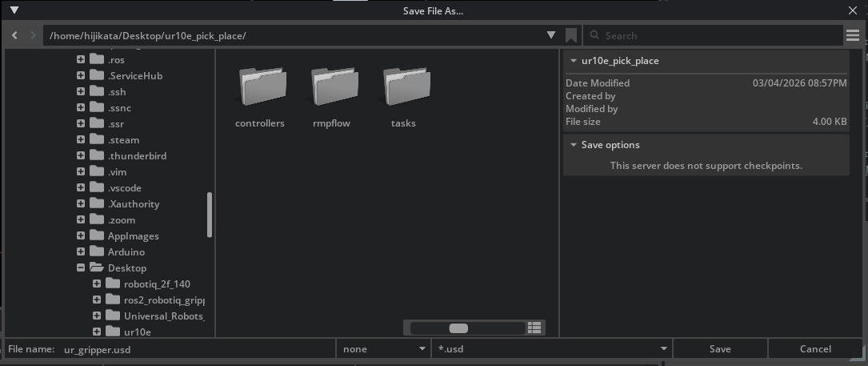The width and height of the screenshot is (868, 366).
Task: Click the Save button
Action: pos(720,349)
